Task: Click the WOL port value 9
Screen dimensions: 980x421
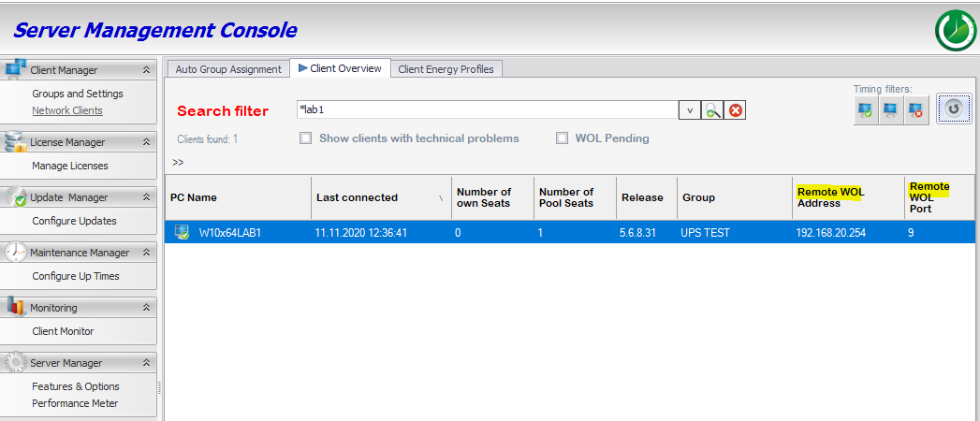Action: 912,233
